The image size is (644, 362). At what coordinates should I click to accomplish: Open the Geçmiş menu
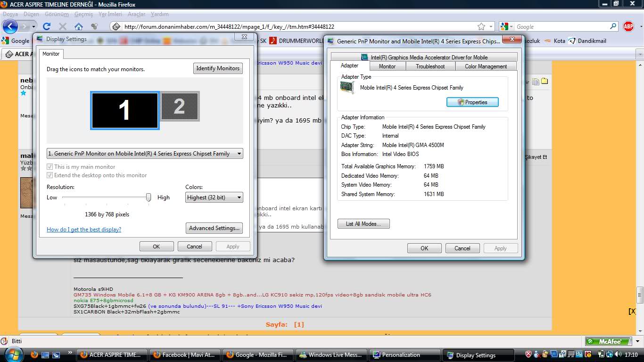(83, 14)
